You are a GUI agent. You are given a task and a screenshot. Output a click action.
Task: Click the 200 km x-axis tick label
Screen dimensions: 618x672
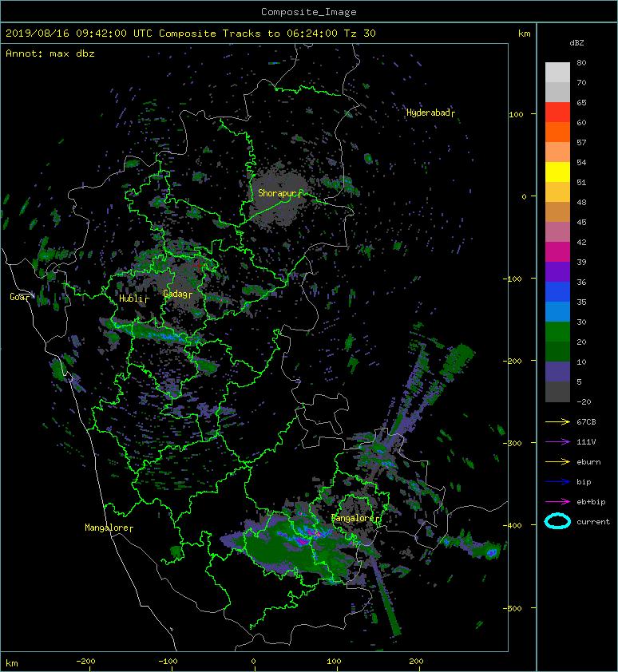click(416, 662)
